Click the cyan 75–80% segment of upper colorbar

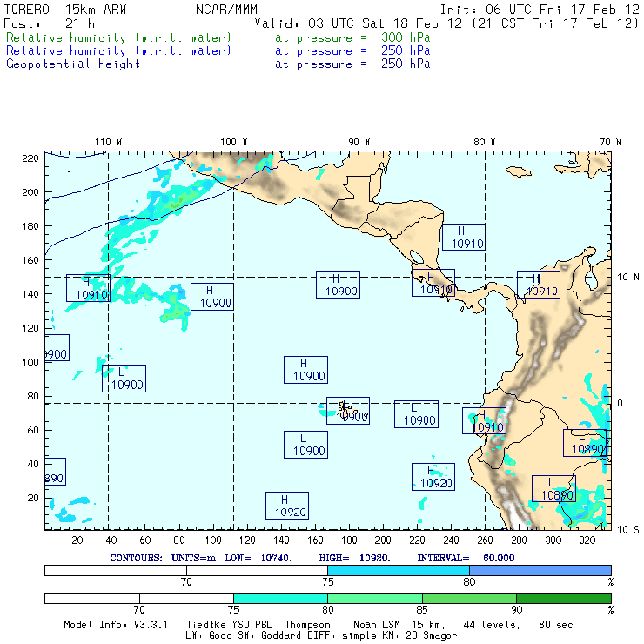point(399,570)
